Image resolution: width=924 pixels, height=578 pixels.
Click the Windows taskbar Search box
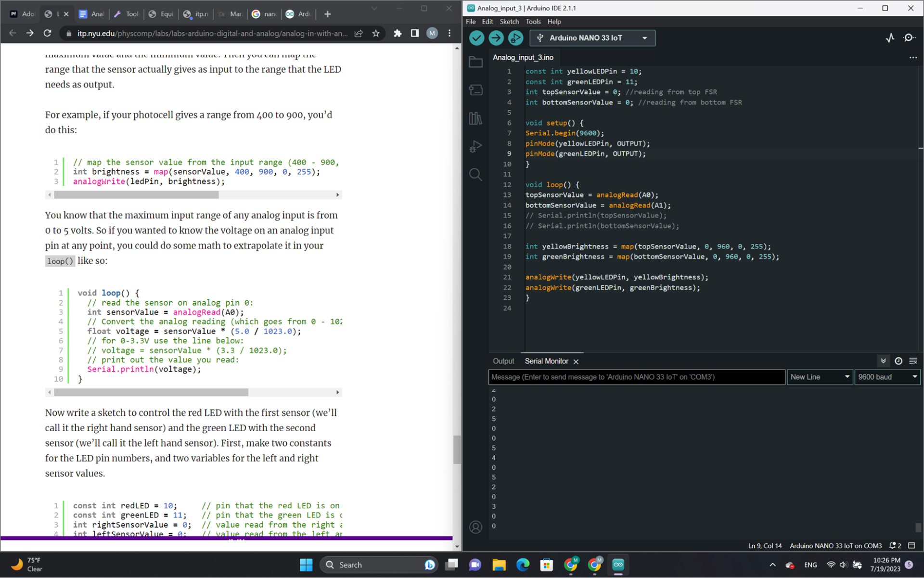point(380,565)
